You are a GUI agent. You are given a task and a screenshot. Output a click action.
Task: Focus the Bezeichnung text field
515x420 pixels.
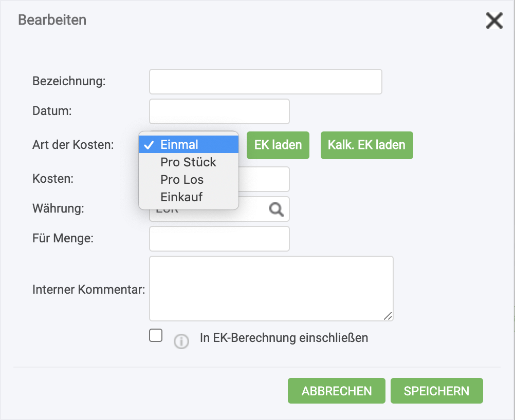265,82
